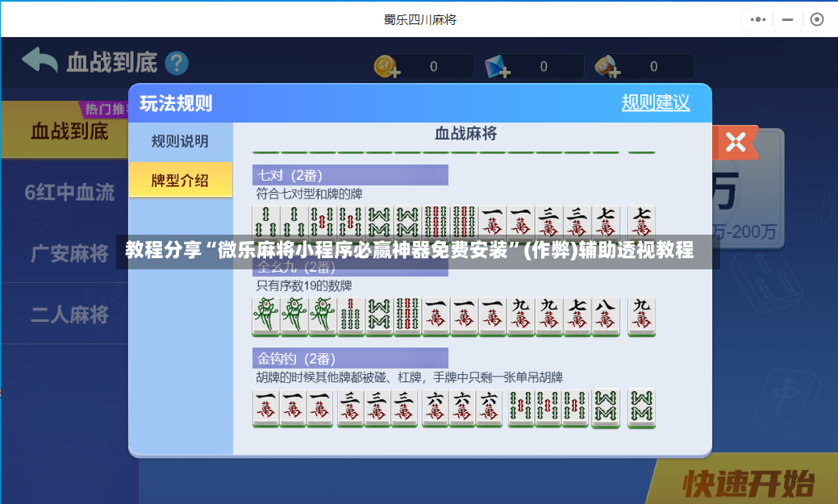The width and height of the screenshot is (838, 504).
Task: Switch to the 规则说明 tab
Action: click(180, 142)
